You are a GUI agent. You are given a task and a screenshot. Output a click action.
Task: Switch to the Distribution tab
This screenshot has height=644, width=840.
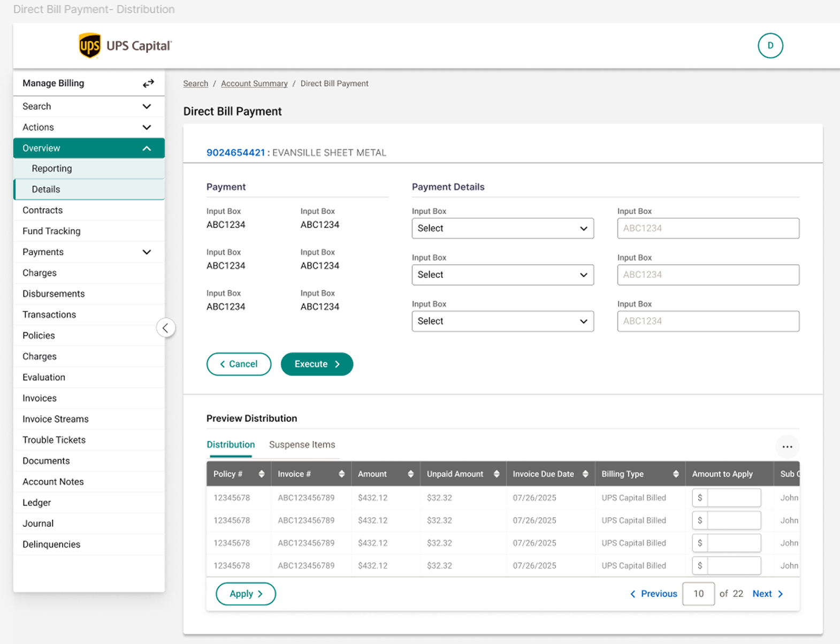point(231,444)
